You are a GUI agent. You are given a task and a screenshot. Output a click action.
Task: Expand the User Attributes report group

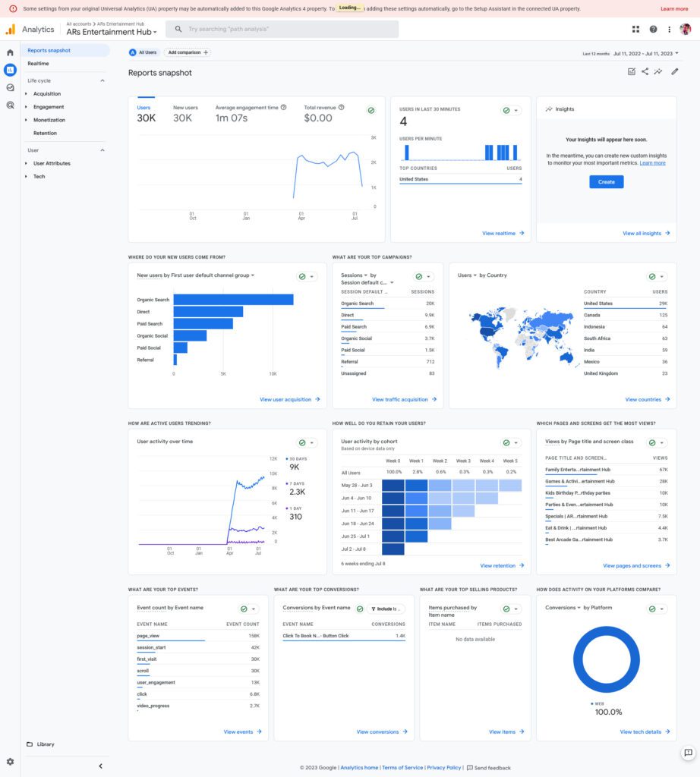pos(27,164)
